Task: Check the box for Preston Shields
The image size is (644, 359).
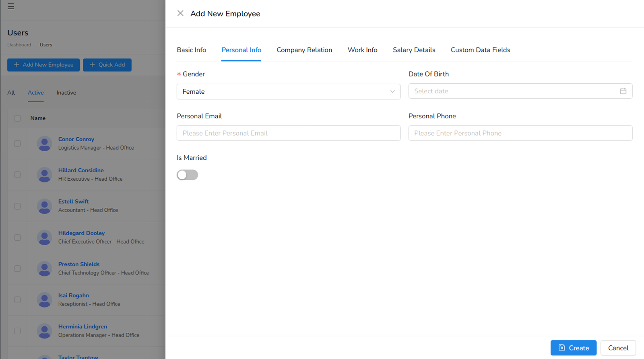Action: [17, 268]
